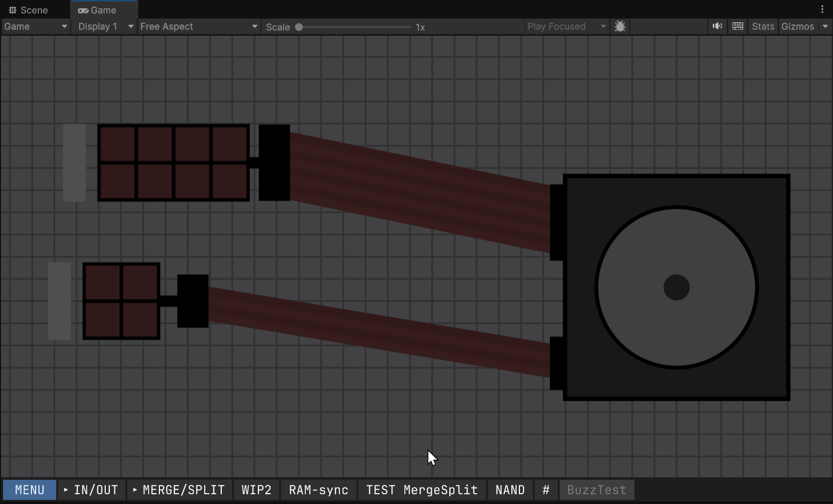Select the TEST MergeSplit chip
Screen dimensions: 833x504
coord(422,490)
